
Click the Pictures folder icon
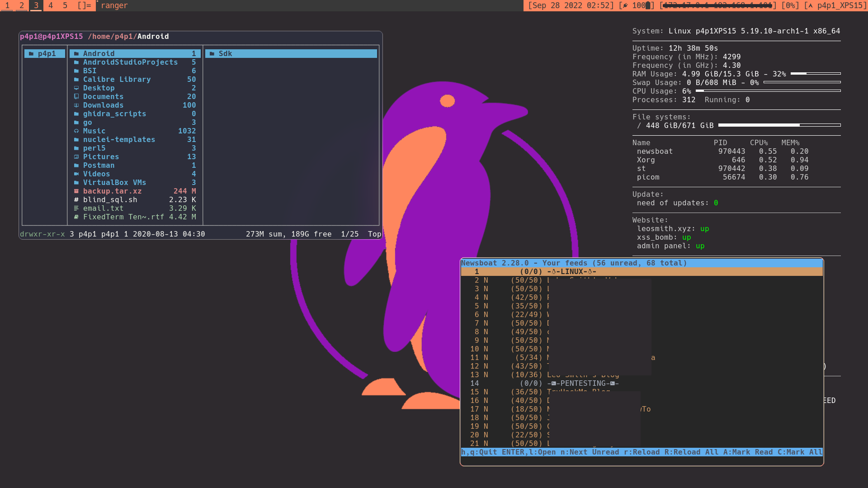click(x=76, y=157)
